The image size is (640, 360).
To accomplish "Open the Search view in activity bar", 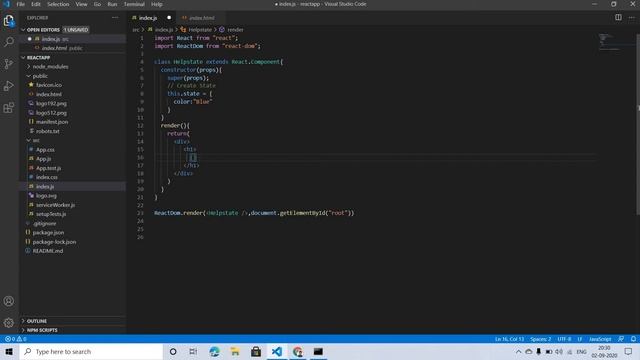I will click(x=9, y=42).
